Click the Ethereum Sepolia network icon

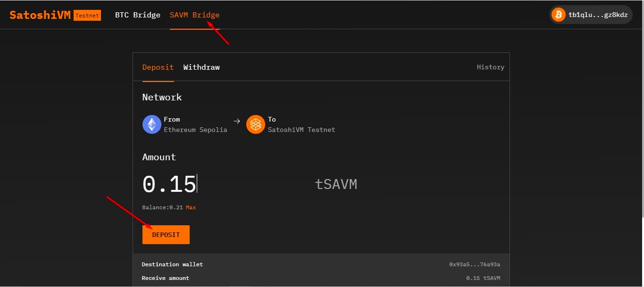coord(152,124)
